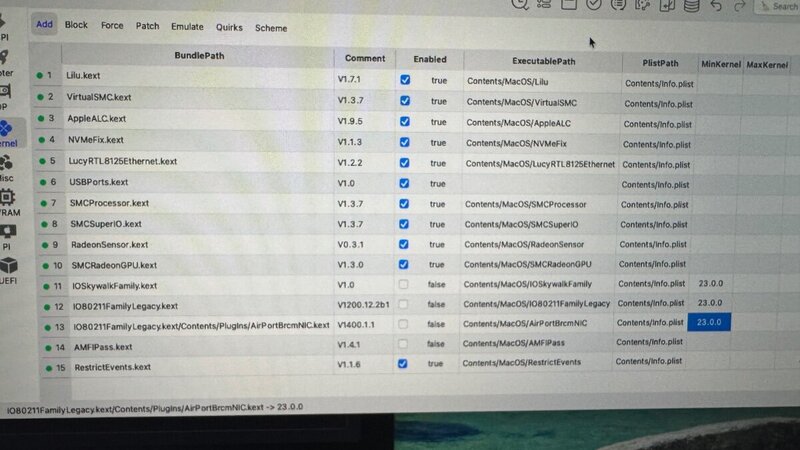
Task: Open the Booter section in the sidebar
Action: [x=6, y=63]
